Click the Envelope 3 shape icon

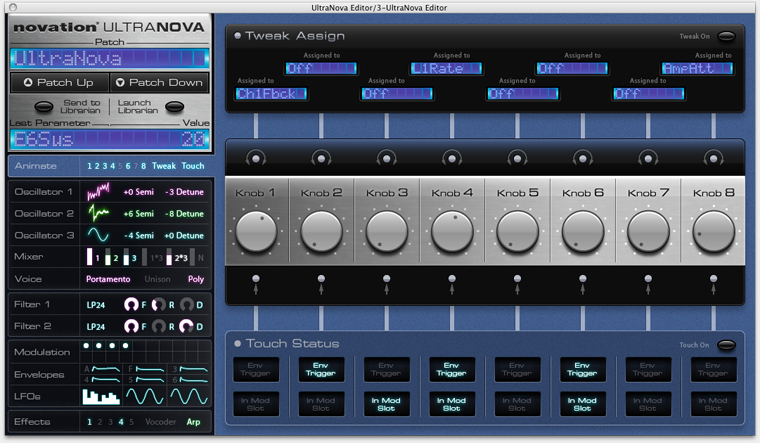tap(193, 369)
